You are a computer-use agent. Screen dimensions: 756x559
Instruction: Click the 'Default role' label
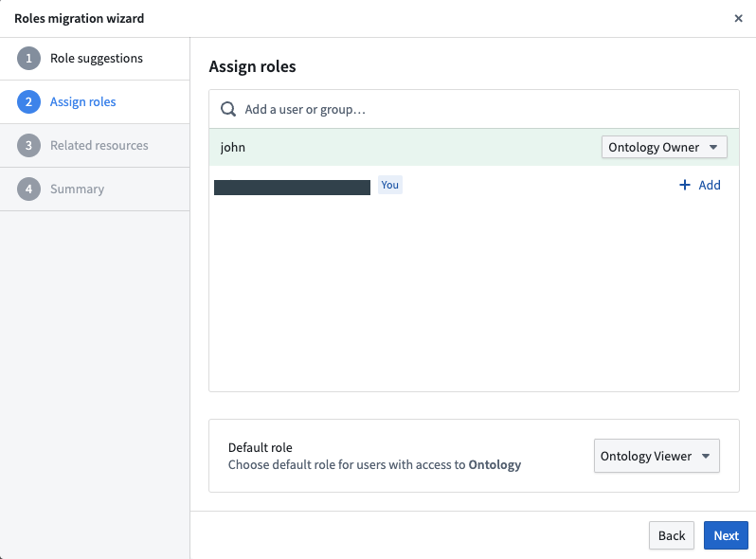click(x=260, y=447)
